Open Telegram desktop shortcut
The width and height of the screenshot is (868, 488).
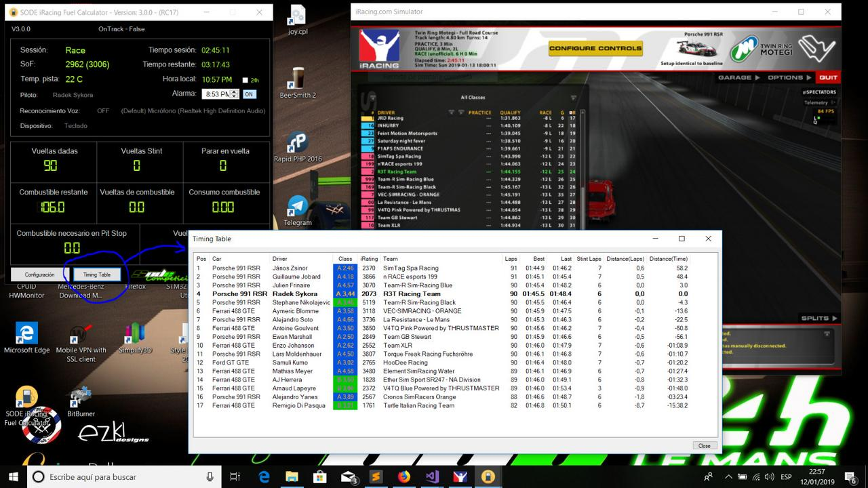click(x=298, y=211)
